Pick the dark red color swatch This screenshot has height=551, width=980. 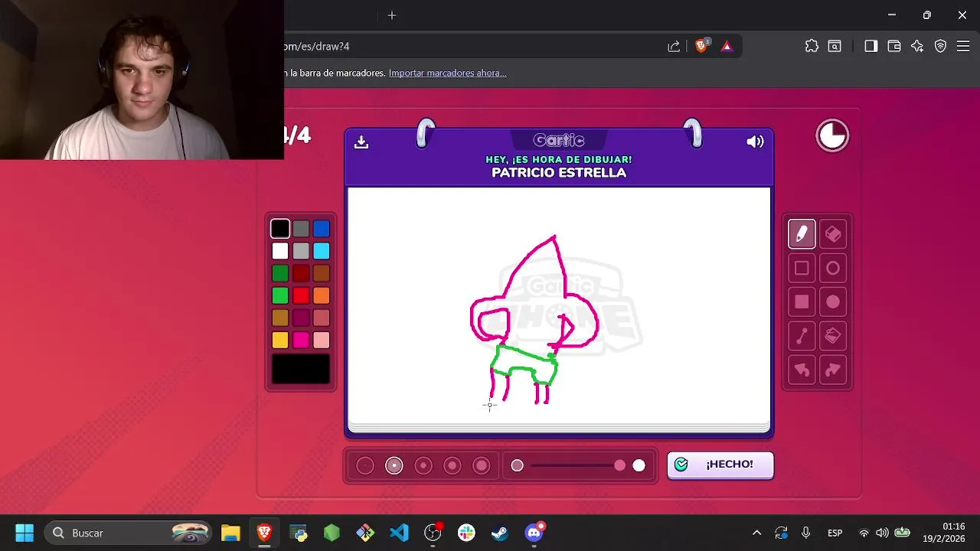click(x=301, y=273)
